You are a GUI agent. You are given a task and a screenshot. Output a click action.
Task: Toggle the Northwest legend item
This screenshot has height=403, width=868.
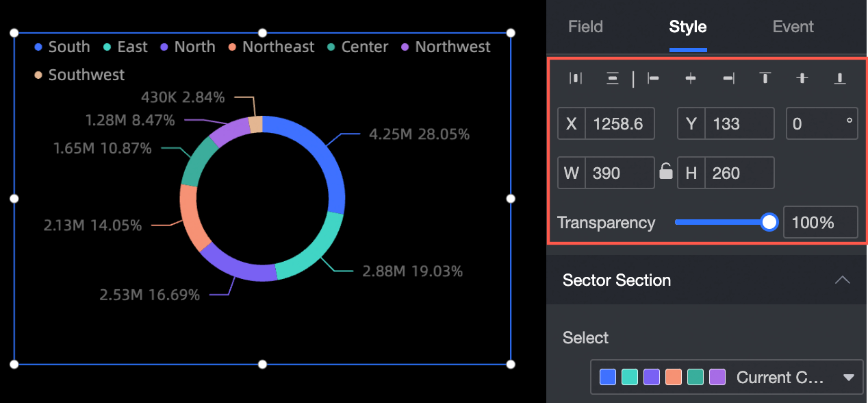446,47
